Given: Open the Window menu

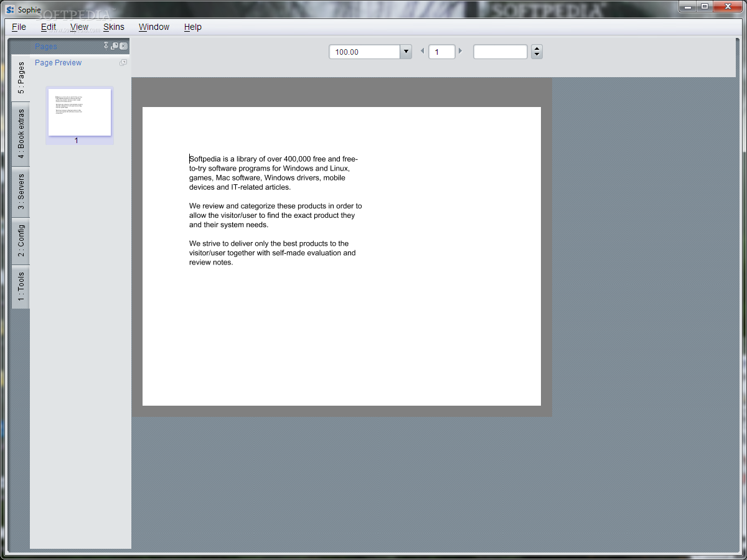Looking at the screenshot, I should pyautogui.click(x=154, y=27).
